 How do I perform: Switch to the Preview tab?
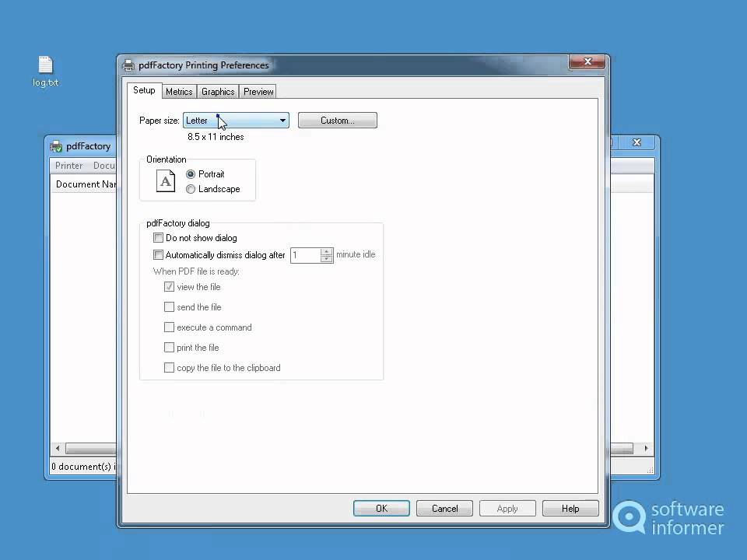click(258, 92)
